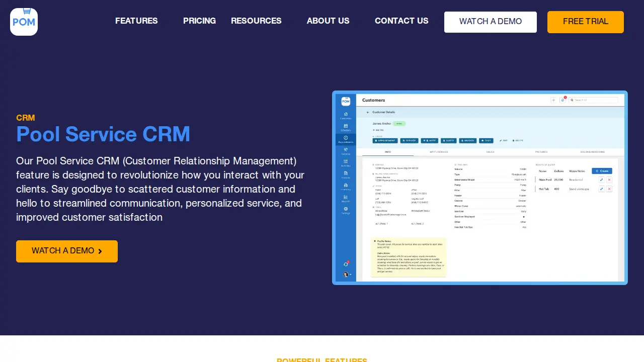
Task: Click the POM logo inside the screenshot sidebar
Action: 346,101
